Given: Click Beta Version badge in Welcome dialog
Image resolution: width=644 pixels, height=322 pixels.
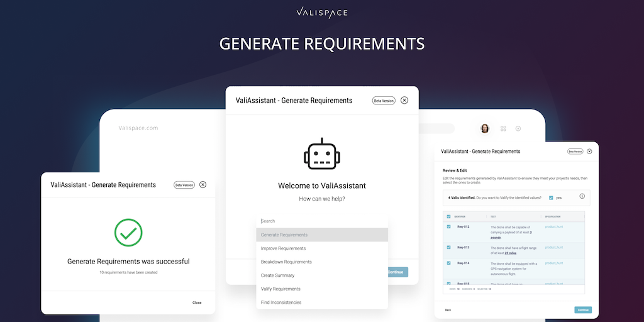Looking at the screenshot, I should tap(384, 101).
